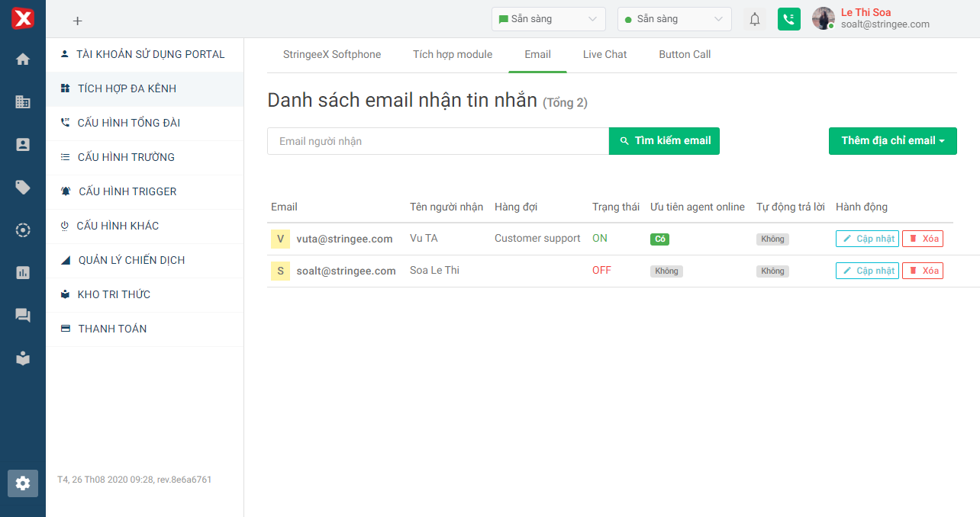Click the 'Email người nhận' search field
The image size is (980, 517).
437,141
